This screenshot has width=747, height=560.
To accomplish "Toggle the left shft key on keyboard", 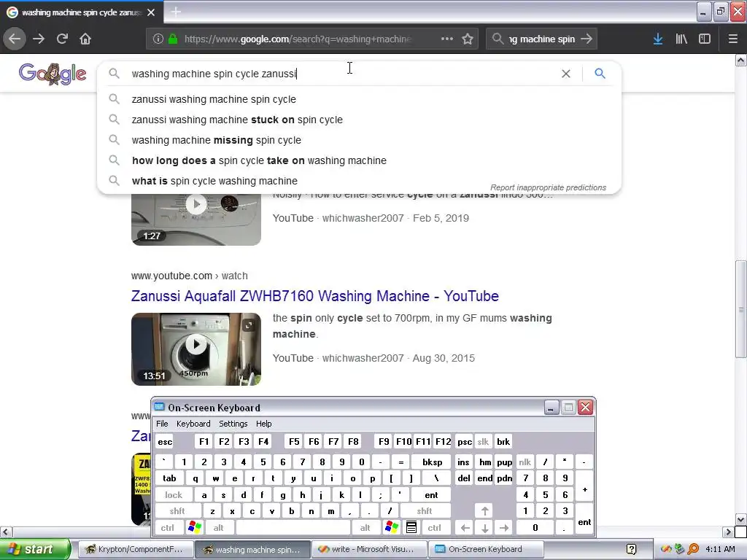I will tap(177, 511).
